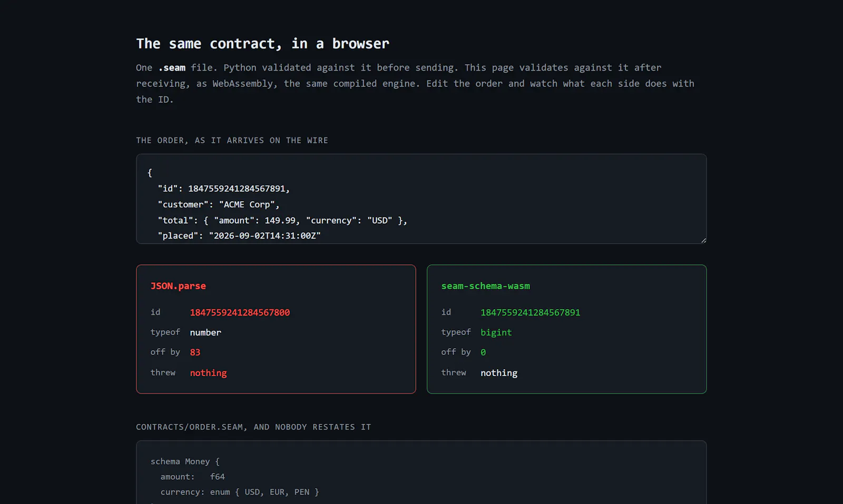Click the textarea resize handle corner
Viewport: 843px width, 504px height.
coord(703,240)
